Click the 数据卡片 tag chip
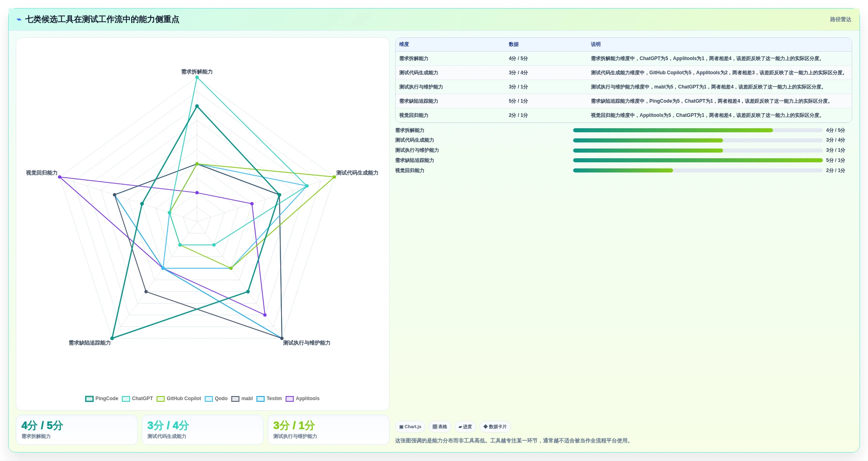 tap(495, 427)
